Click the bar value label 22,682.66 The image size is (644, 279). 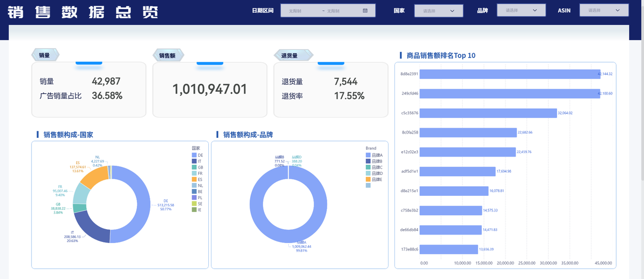[x=525, y=133]
